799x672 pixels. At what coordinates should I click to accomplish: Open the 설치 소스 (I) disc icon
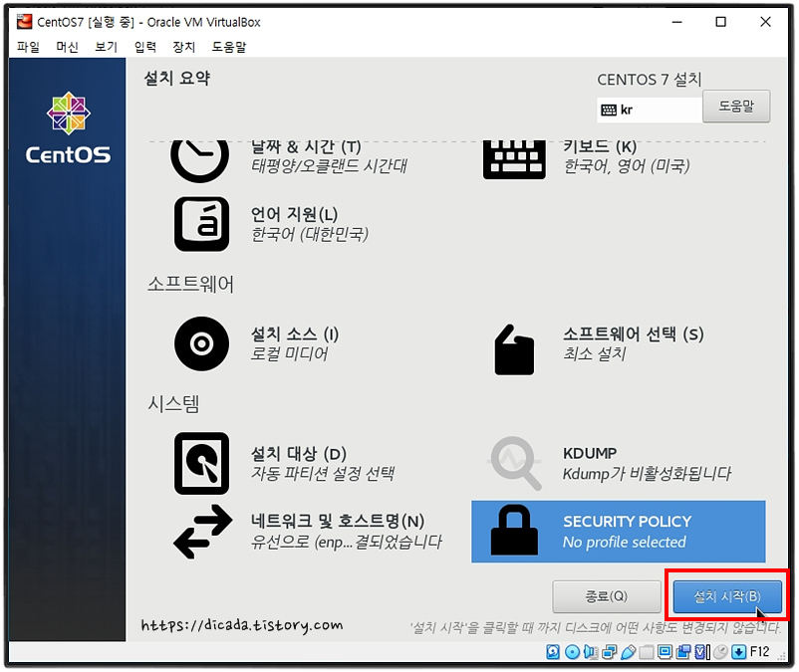(x=202, y=343)
